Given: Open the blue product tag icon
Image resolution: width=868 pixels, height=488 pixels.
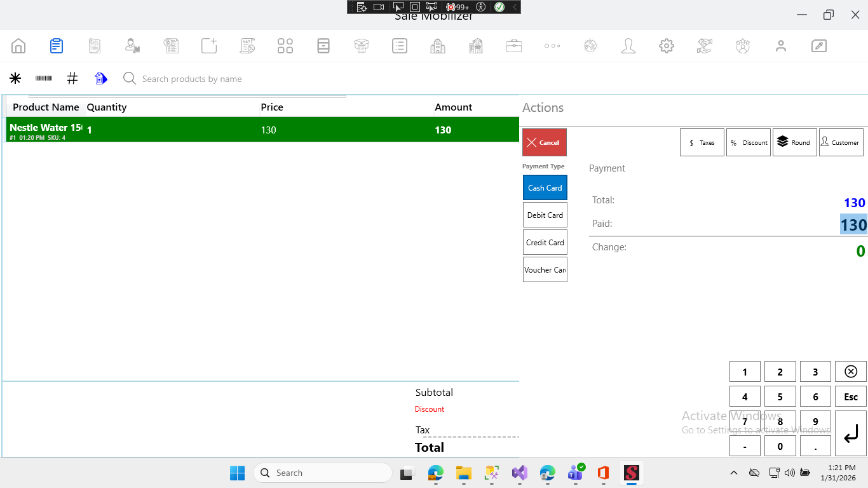Looking at the screenshot, I should point(101,78).
